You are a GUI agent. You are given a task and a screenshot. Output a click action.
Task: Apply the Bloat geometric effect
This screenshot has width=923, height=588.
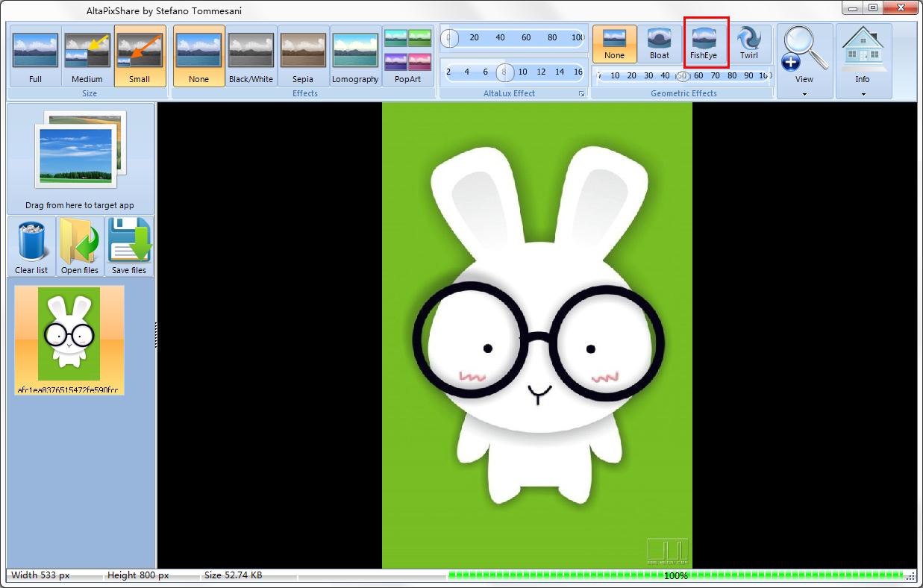(x=660, y=44)
